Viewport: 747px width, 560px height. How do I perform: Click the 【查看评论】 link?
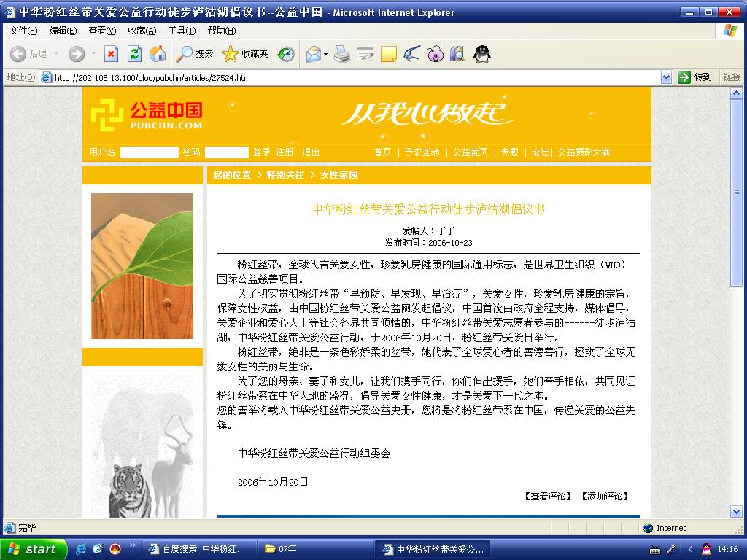click(x=547, y=496)
